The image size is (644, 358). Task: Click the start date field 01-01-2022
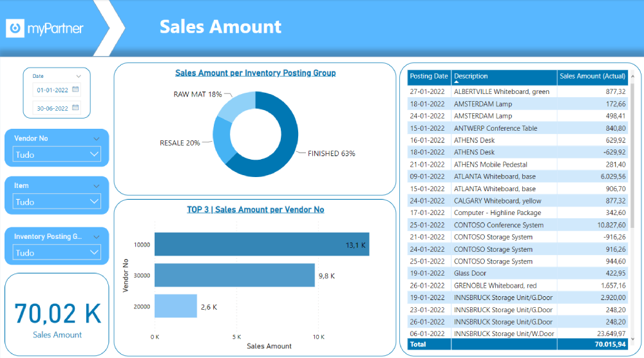click(52, 90)
